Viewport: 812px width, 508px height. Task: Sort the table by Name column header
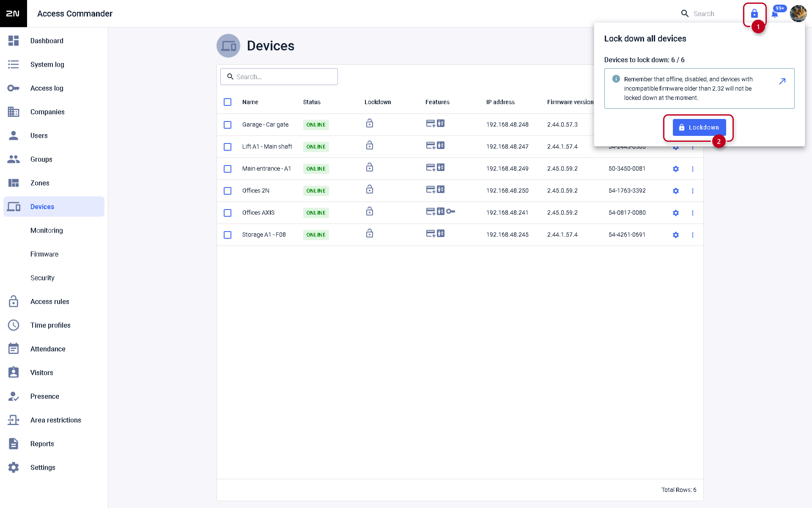pyautogui.click(x=250, y=102)
